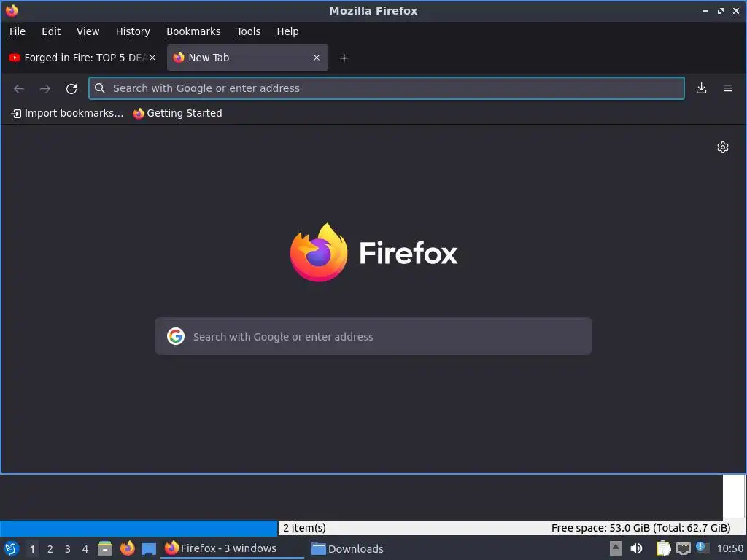
Task: Switch to workspace 2 in pager
Action: pos(50,549)
